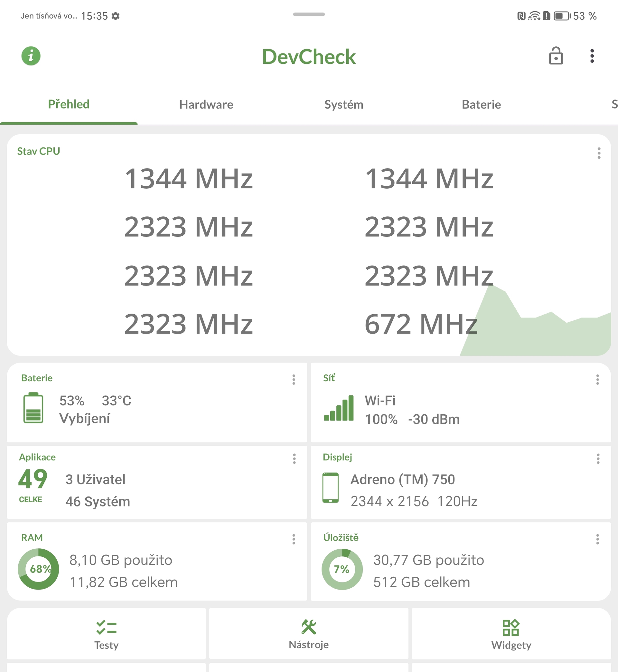Tap the storage 7% usage ring

point(342,569)
